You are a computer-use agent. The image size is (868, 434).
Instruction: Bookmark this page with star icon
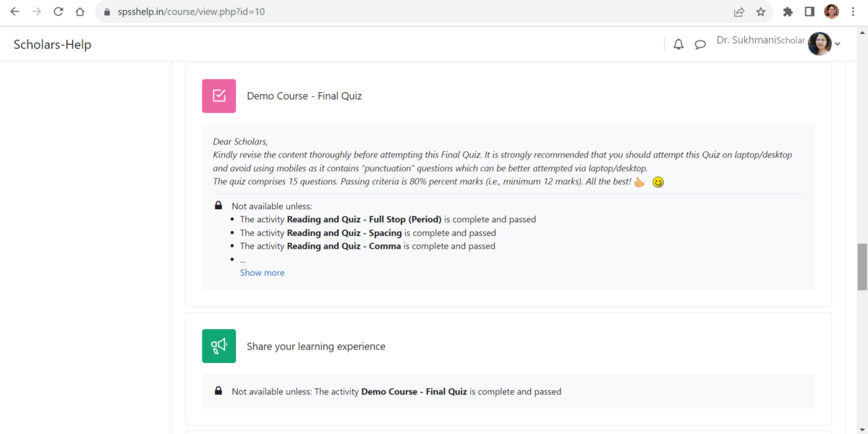point(761,12)
